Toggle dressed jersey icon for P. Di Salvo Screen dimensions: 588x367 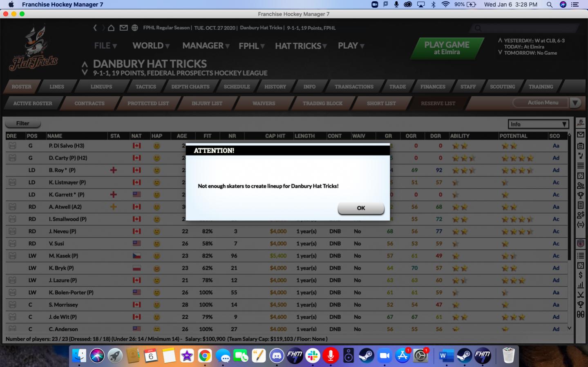[12, 146]
